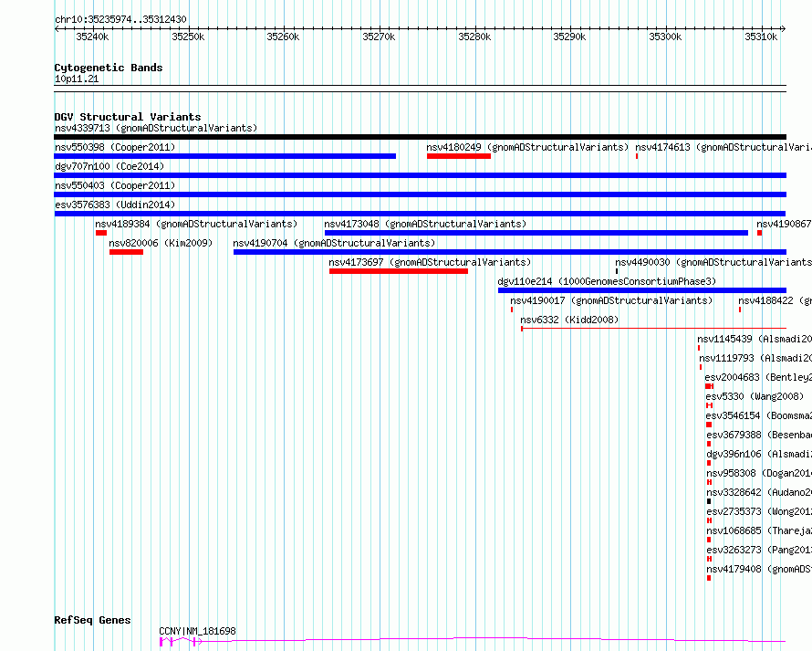Select the nsv4173697 red variant bar

(x=399, y=271)
